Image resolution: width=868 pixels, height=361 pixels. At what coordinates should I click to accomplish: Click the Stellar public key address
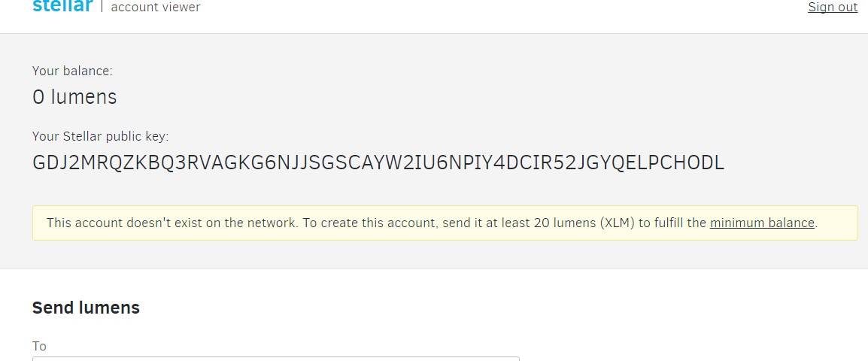378,163
